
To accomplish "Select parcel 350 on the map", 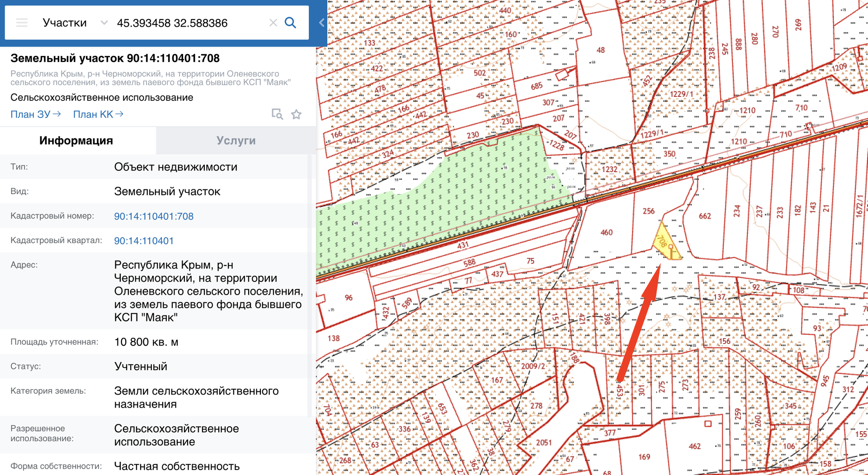I will point(670,154).
